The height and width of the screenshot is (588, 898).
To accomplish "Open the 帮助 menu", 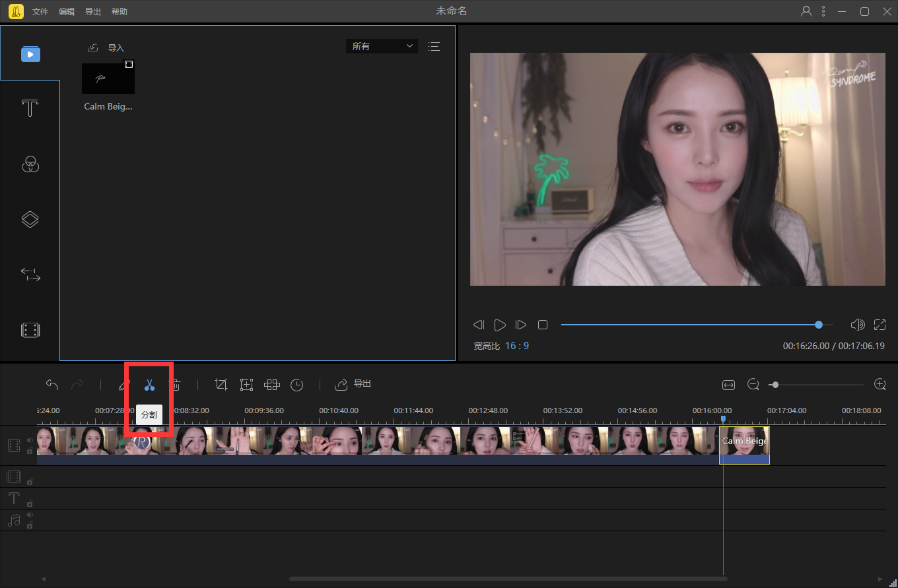I will pos(120,12).
